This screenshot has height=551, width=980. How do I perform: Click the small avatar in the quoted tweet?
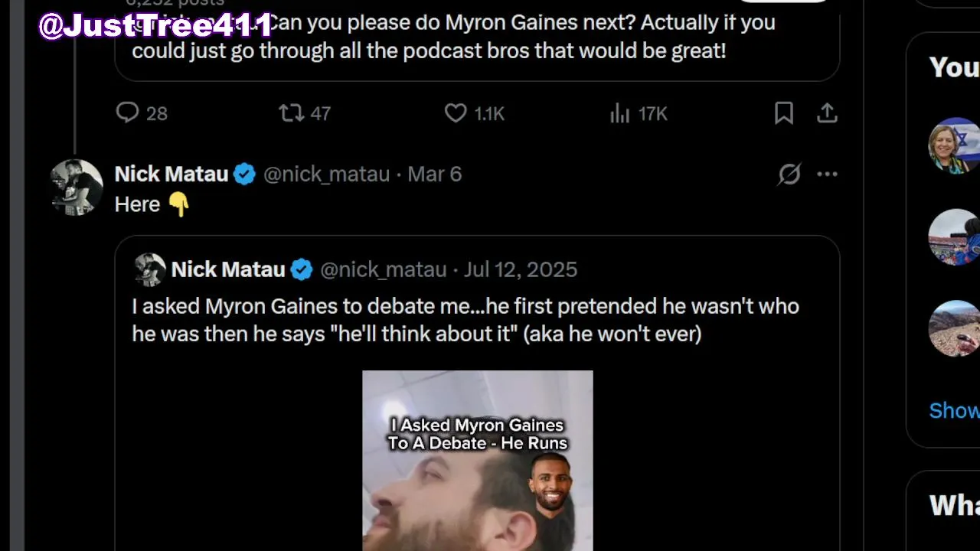(150, 269)
